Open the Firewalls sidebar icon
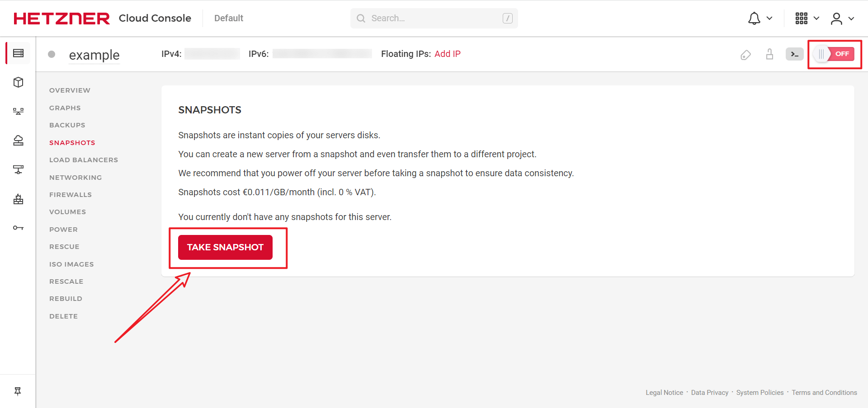868x408 pixels. (x=18, y=199)
